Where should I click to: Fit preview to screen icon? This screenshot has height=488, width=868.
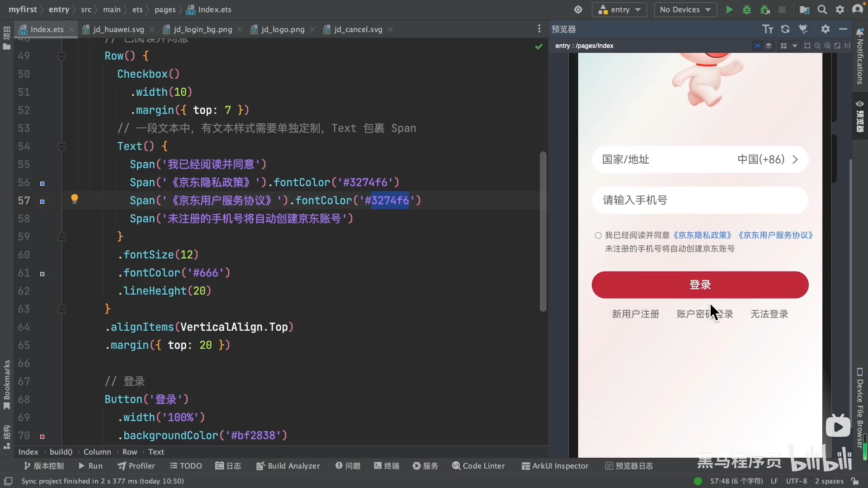(x=837, y=46)
